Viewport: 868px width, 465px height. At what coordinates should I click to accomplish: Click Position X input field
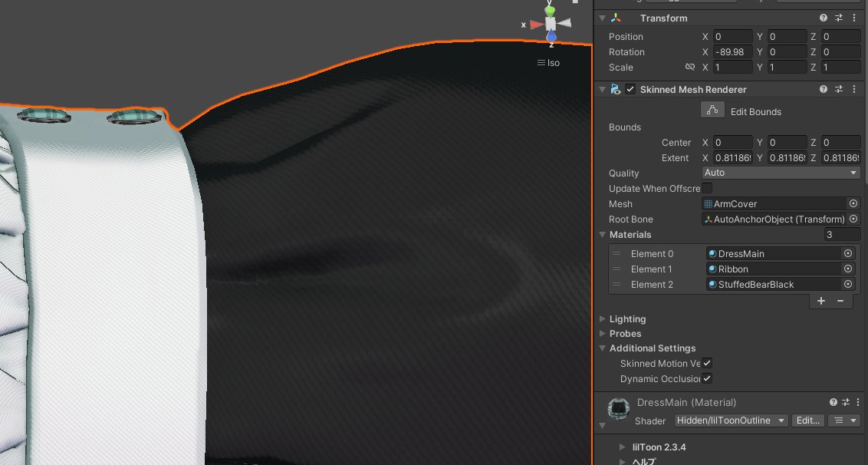(x=733, y=37)
